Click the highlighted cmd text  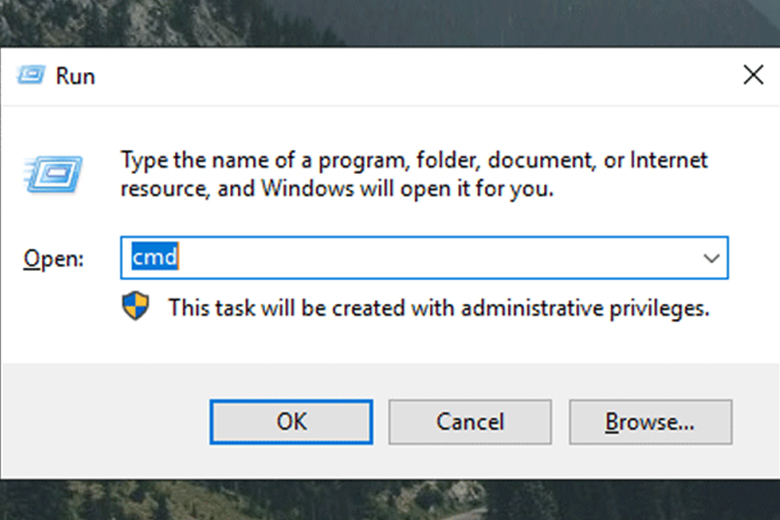click(x=155, y=258)
